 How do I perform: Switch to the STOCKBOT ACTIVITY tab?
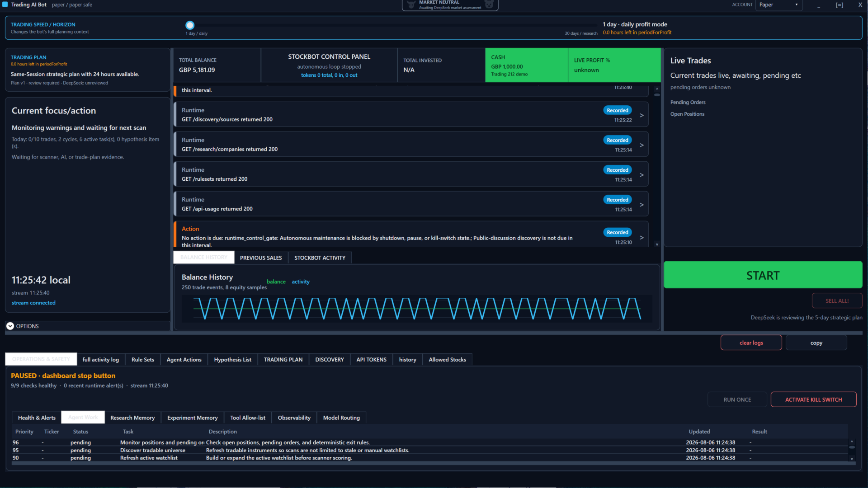(x=320, y=258)
